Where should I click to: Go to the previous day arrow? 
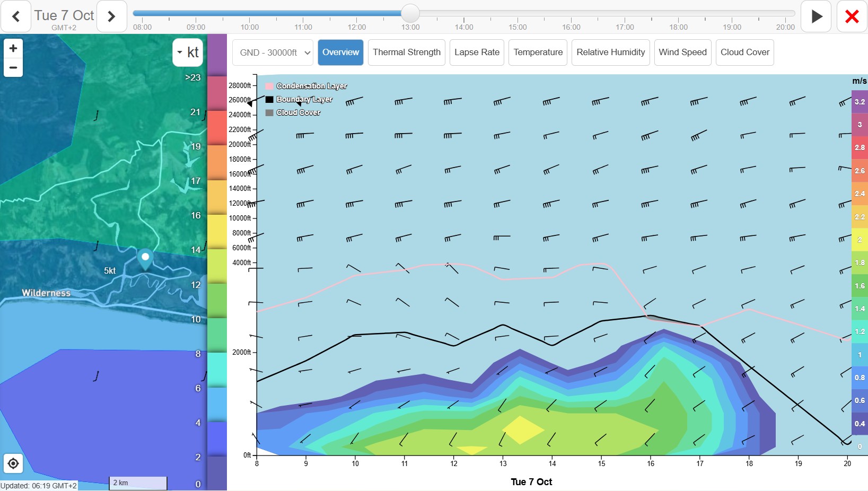point(16,16)
